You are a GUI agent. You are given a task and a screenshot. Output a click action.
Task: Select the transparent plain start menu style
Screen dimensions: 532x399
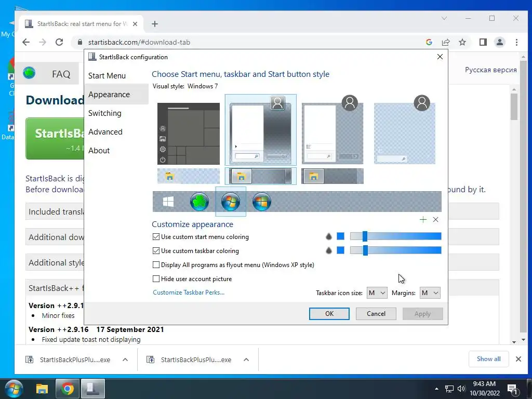(404, 130)
